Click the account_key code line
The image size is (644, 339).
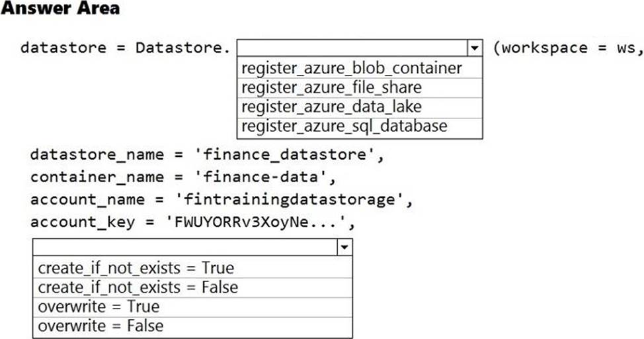pyautogui.click(x=192, y=222)
